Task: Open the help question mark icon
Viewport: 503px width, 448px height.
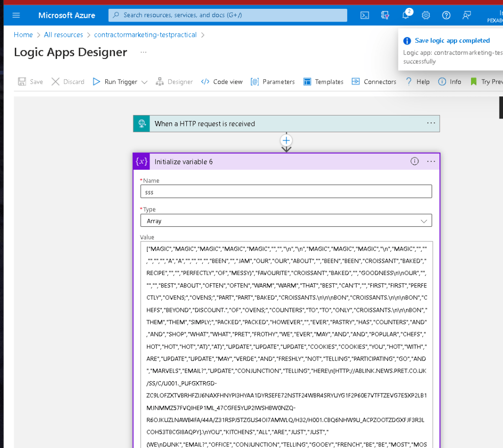Action: tap(446, 15)
